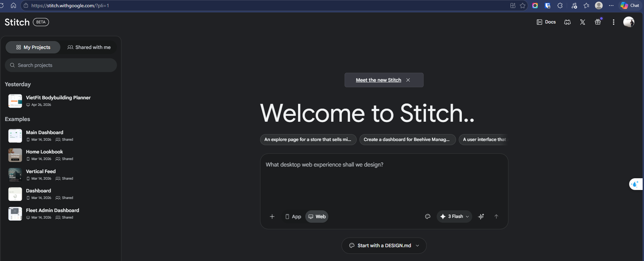The height and width of the screenshot is (261, 644).
Task: Click the Stitch logo
Action: [17, 22]
